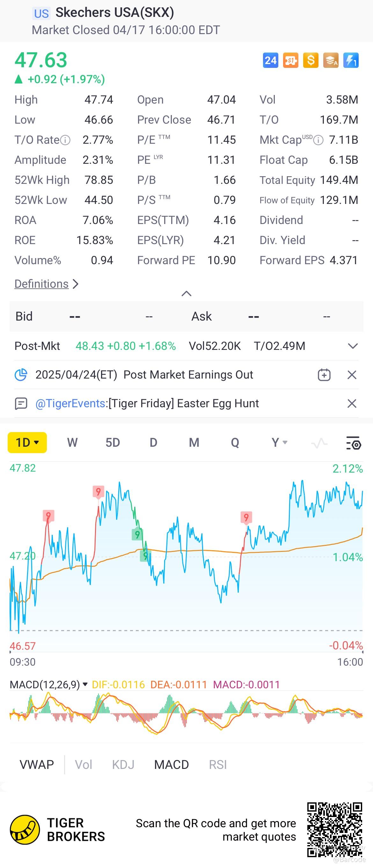Add earnings event to calendar
The width and height of the screenshot is (373, 868).
324,375
